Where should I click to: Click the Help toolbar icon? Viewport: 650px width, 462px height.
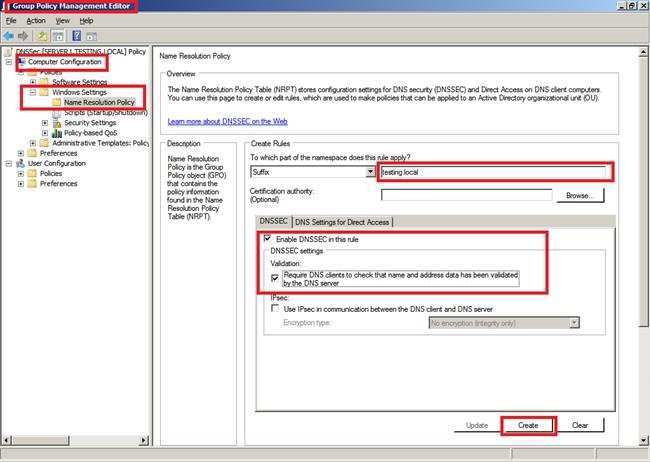click(x=77, y=36)
